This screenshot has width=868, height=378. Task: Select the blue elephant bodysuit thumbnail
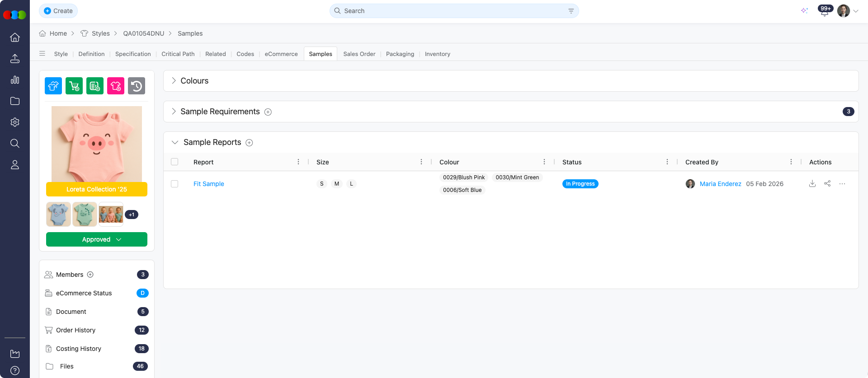(58, 214)
